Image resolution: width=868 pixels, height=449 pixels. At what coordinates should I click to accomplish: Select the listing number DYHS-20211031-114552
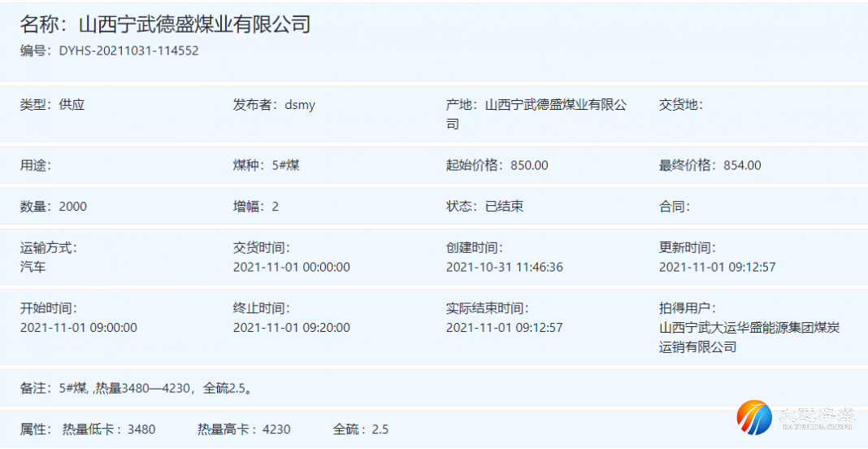tap(128, 50)
